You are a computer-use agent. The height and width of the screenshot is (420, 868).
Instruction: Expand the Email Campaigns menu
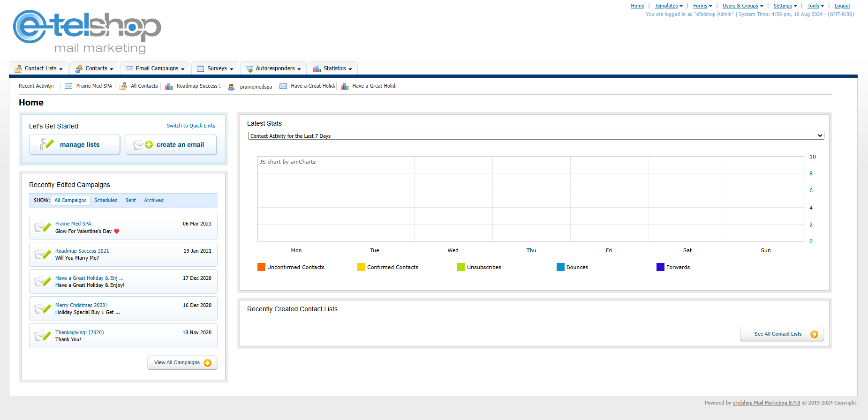(156, 68)
